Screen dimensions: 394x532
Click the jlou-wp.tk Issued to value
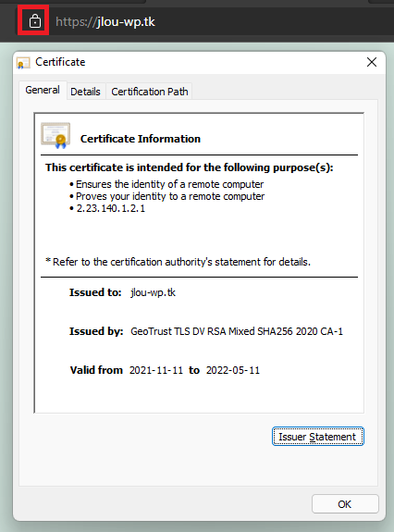coord(153,292)
